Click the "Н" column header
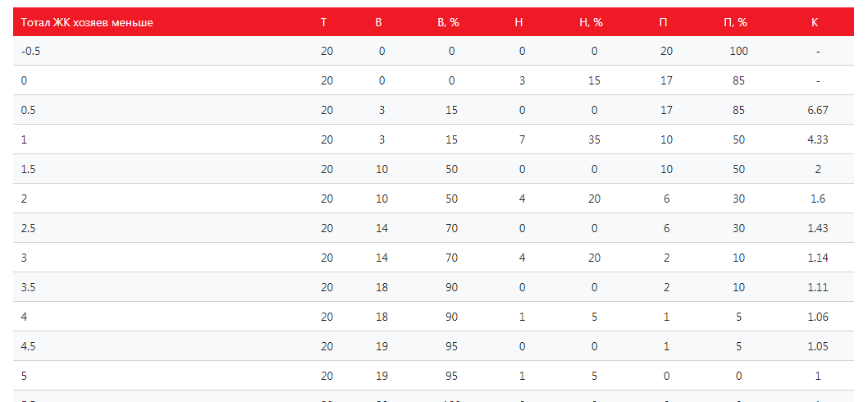Viewport: 868px width, 402px height. (519, 22)
